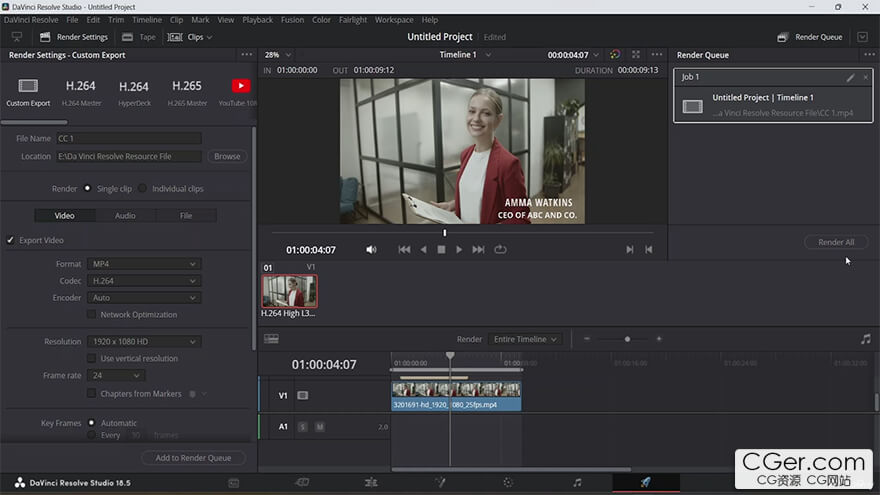The image size is (880, 495).
Task: Go to the Media page icon
Action: pos(233,483)
